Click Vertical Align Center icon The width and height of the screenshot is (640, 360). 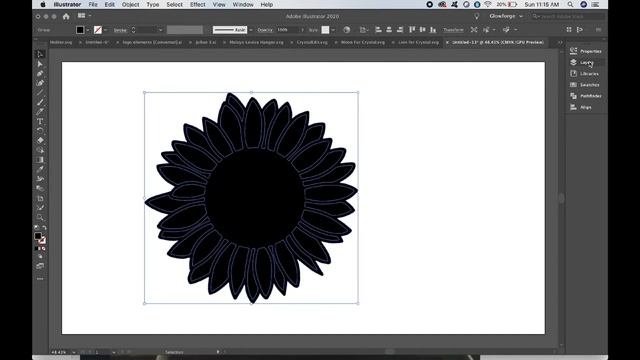(x=422, y=29)
